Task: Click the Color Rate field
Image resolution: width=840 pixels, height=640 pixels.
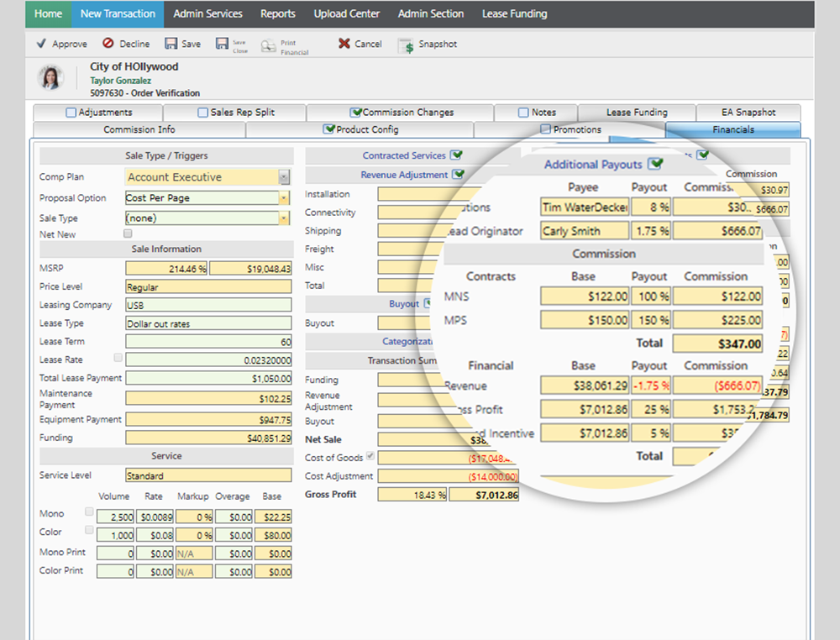Action: [x=155, y=535]
